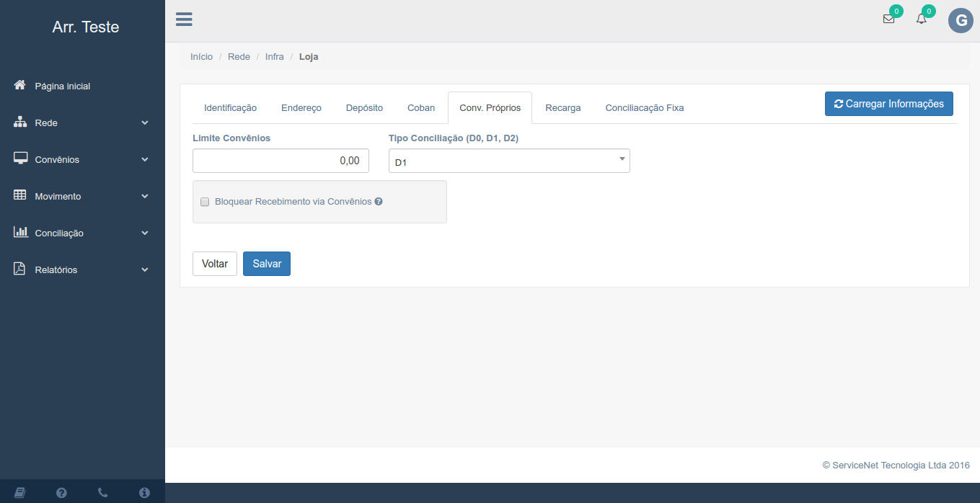The width and height of the screenshot is (980, 503).
Task: Click the info icon in sidebar footer
Action: (x=144, y=493)
